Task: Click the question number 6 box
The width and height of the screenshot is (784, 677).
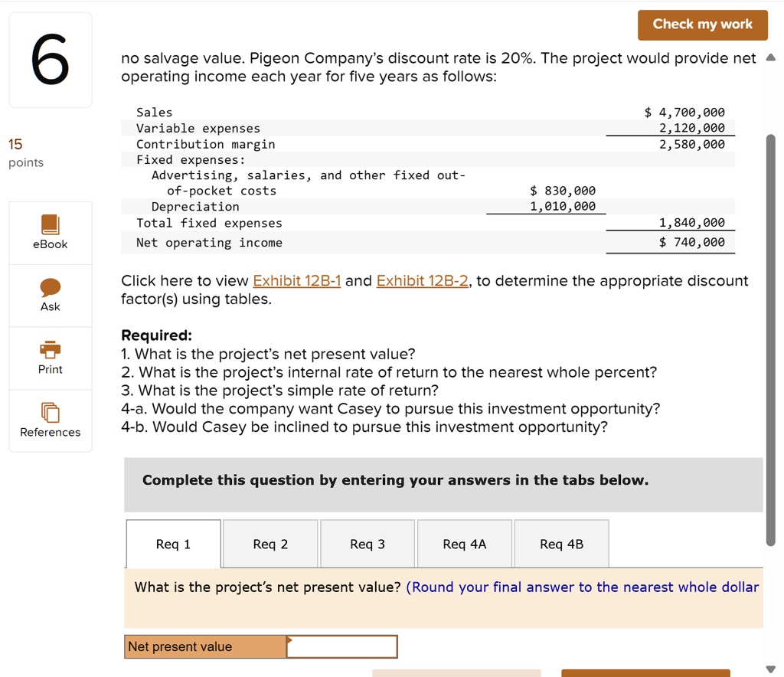Action: tap(51, 60)
